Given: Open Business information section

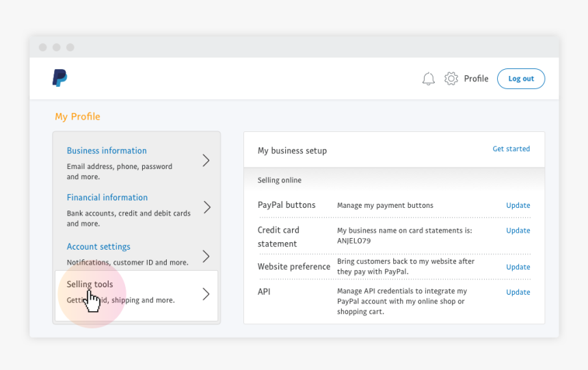Looking at the screenshot, I should click(x=107, y=150).
